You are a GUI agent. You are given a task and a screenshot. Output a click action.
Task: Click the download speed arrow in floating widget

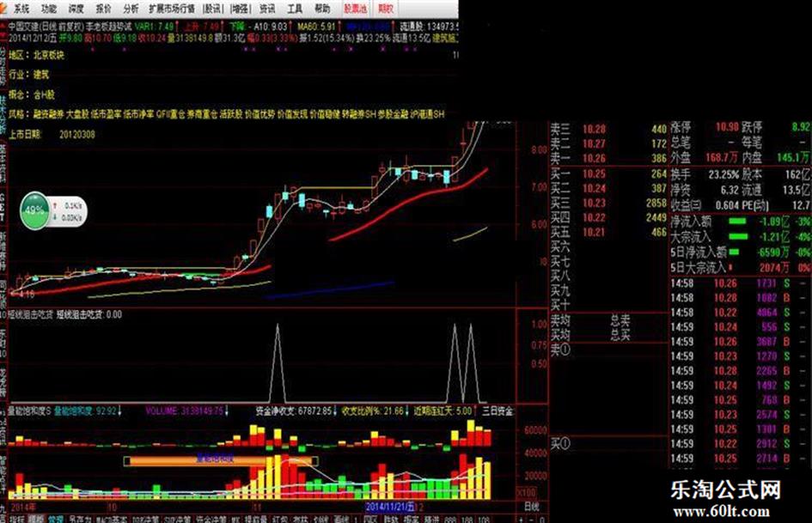[x=55, y=217]
